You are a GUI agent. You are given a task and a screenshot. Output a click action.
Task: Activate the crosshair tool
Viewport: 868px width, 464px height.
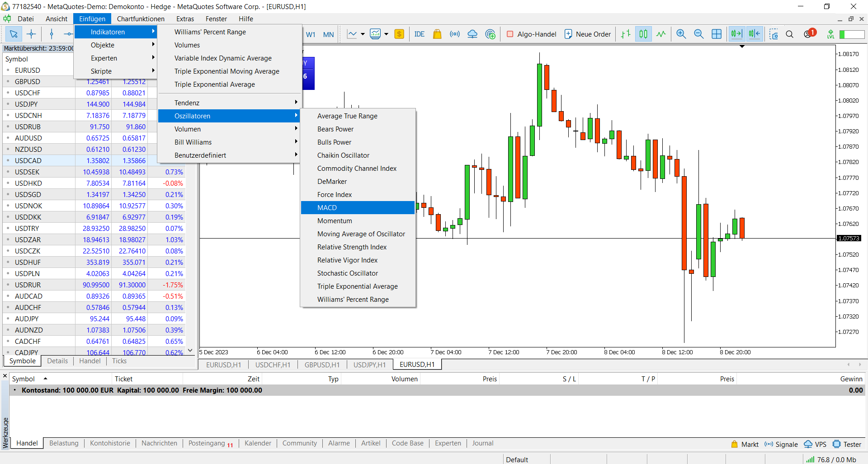31,34
